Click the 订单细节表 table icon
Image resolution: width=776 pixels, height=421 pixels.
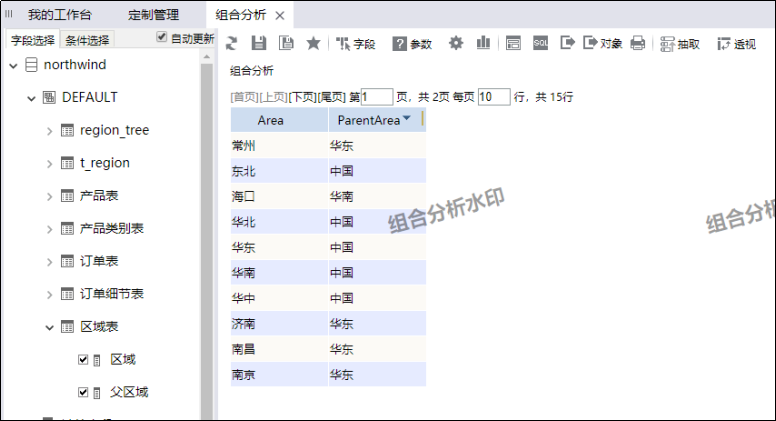(67, 294)
